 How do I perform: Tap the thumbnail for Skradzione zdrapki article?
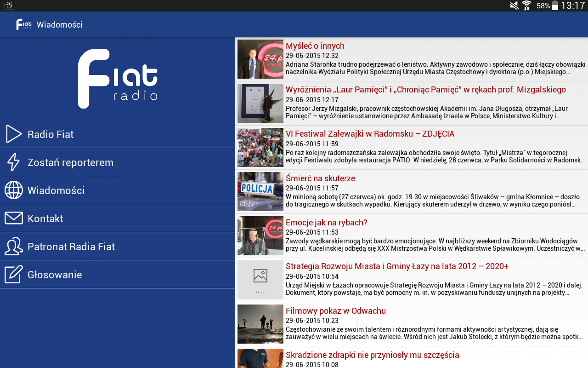click(260, 358)
